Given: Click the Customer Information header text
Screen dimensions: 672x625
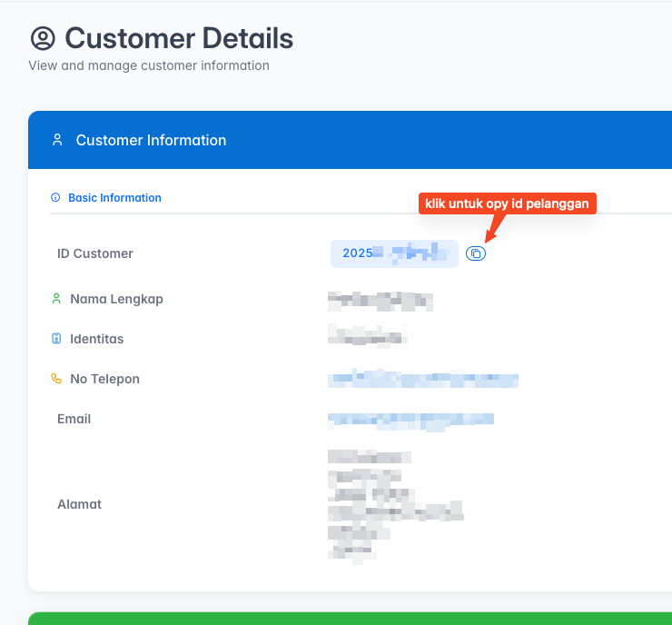Looking at the screenshot, I should point(151,140).
